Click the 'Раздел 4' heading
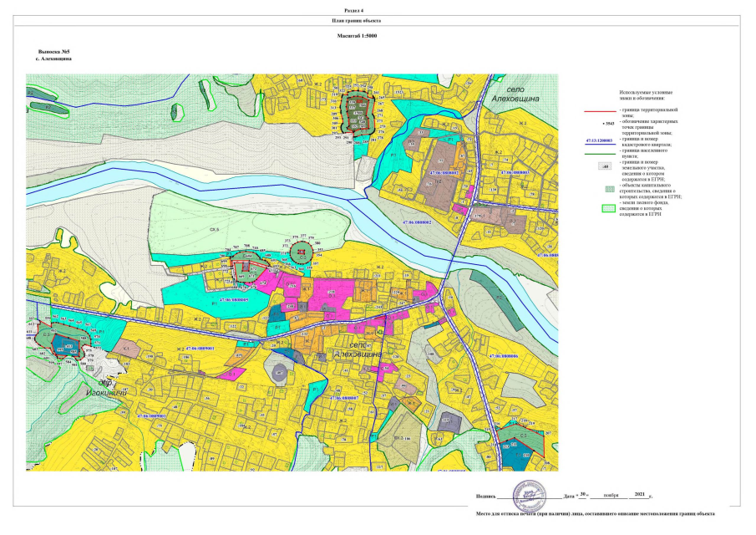The image size is (756, 535). [x=378, y=8]
